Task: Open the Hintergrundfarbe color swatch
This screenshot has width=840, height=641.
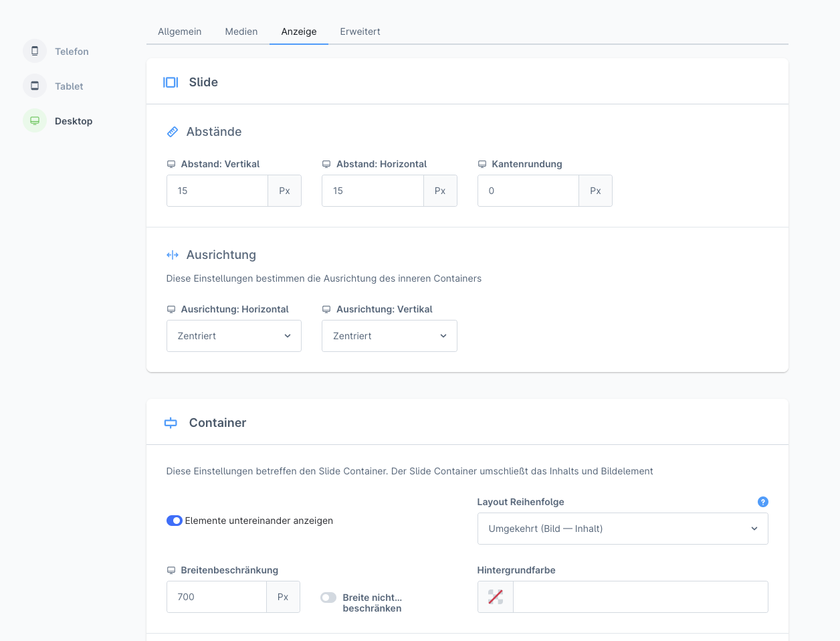Action: (496, 597)
